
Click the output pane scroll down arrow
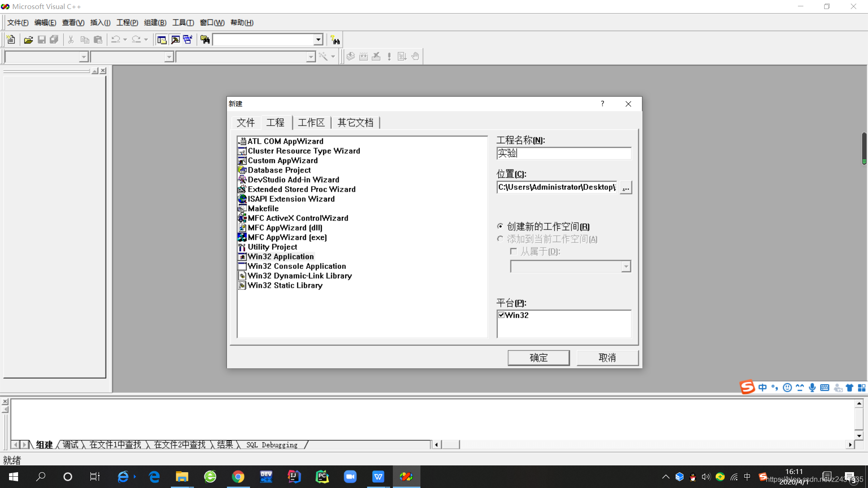859,436
